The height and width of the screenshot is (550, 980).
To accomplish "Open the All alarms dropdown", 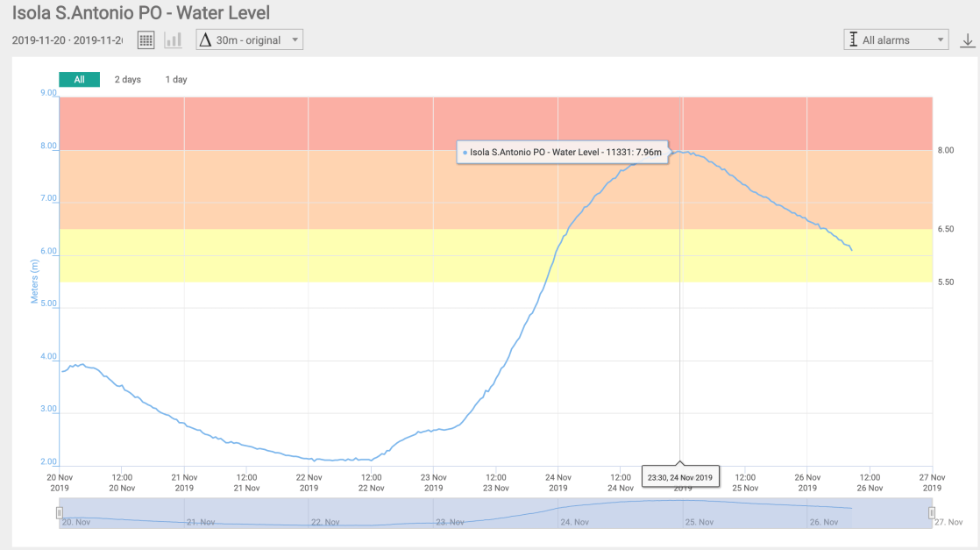I will [x=896, y=40].
